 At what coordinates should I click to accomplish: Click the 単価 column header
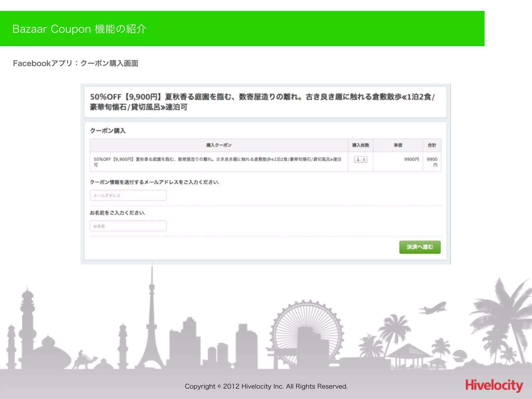(x=398, y=145)
